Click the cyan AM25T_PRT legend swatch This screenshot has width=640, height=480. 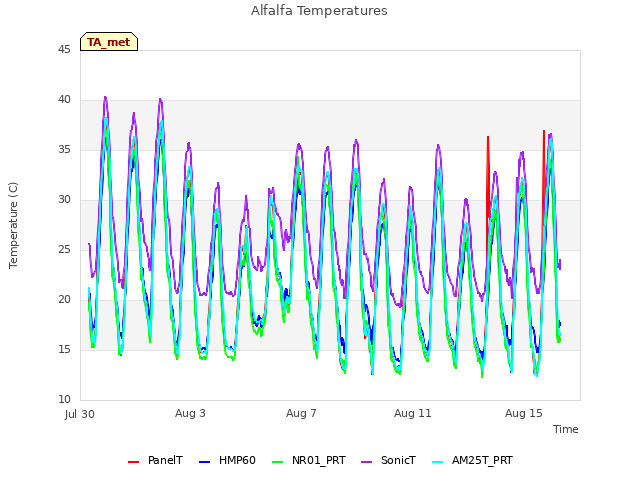pyautogui.click(x=437, y=462)
